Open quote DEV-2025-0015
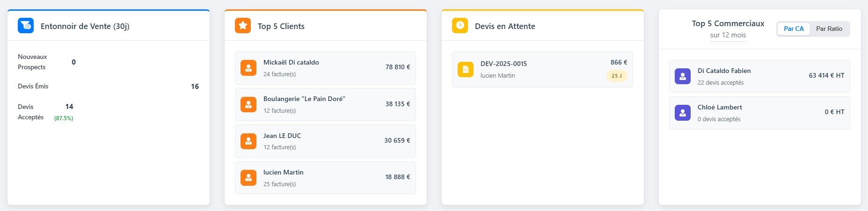868x211 pixels. tap(503, 64)
